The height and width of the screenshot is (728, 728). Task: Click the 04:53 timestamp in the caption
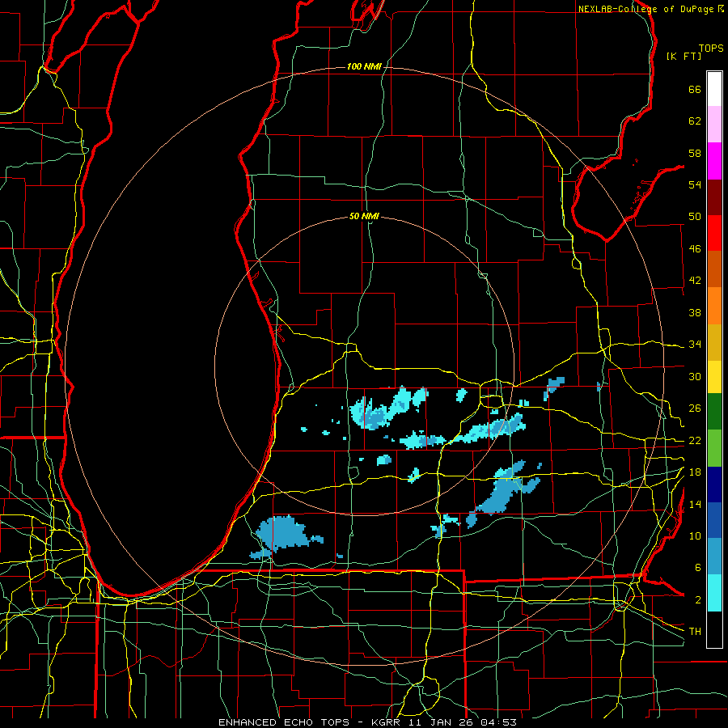499,722
